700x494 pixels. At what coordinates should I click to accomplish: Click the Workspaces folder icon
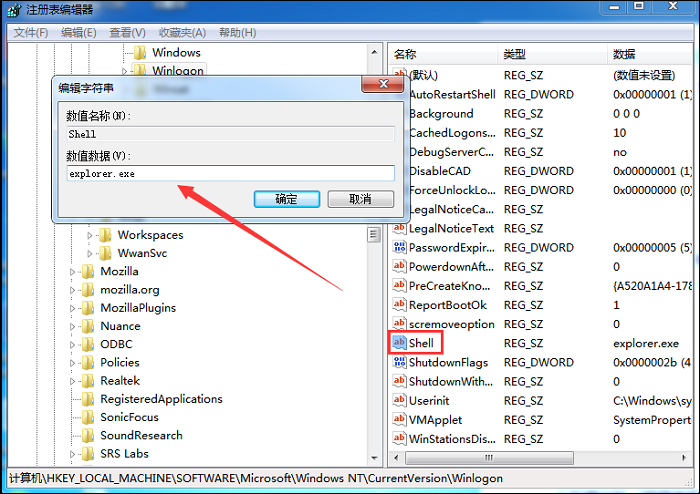tap(105, 235)
